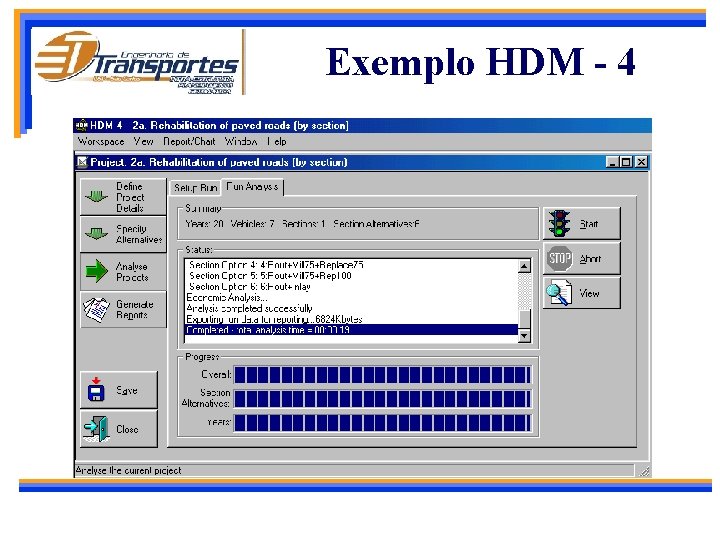The width and height of the screenshot is (720, 540).
Task: Click the Overall progress bar
Action: click(382, 375)
